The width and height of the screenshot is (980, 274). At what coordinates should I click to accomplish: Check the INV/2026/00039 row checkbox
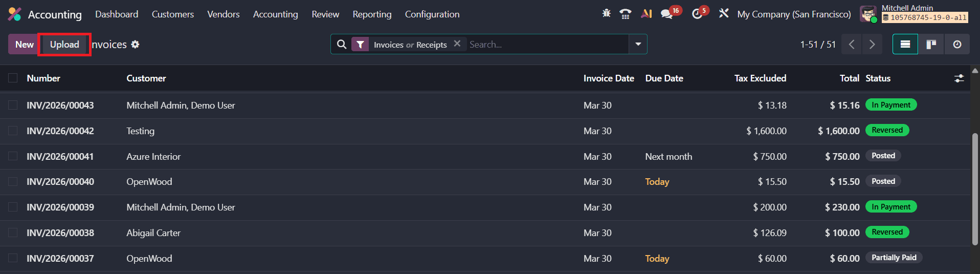click(13, 207)
